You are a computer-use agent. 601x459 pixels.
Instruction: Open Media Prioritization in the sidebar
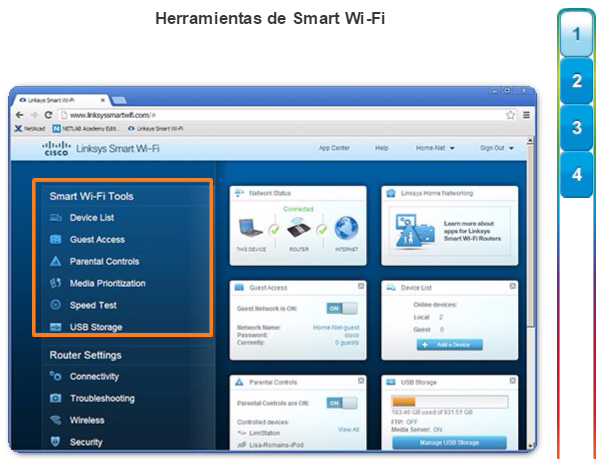pyautogui.click(x=107, y=283)
